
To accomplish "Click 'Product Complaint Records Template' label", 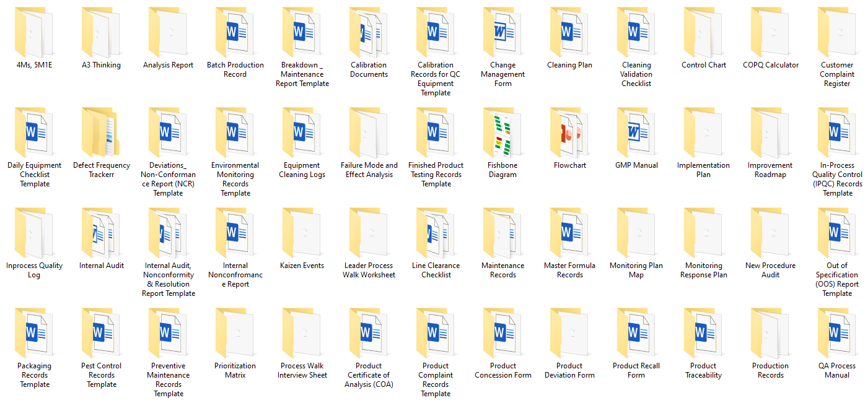I will (436, 379).
